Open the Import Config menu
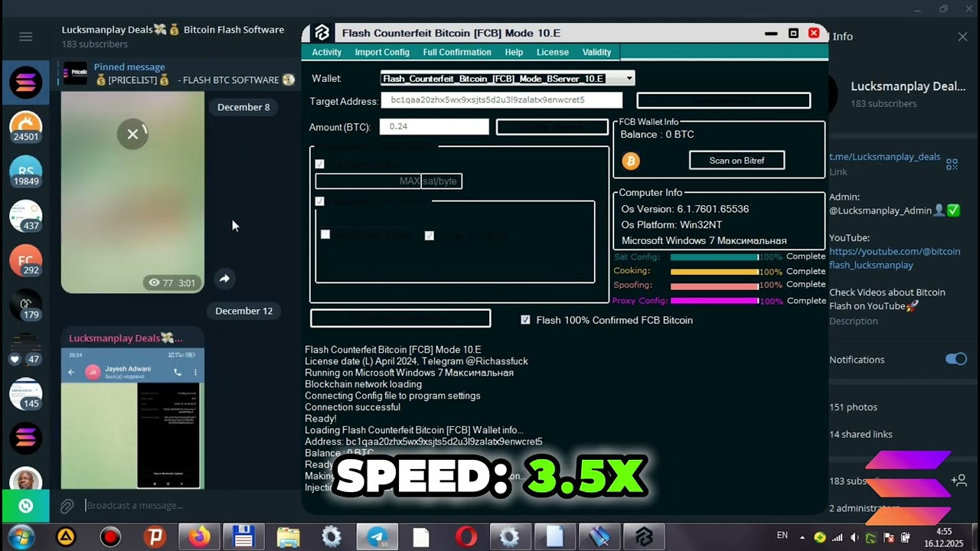The width and height of the screenshot is (980, 551). point(382,52)
